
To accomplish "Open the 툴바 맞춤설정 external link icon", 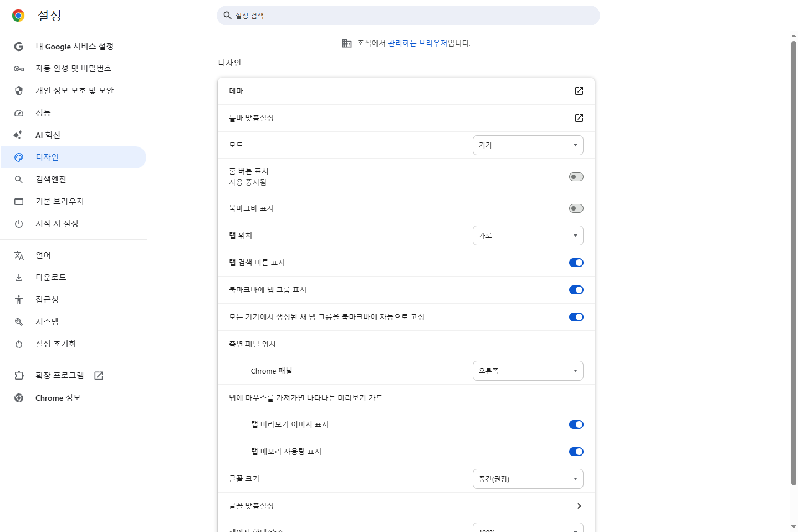I will click(x=579, y=118).
